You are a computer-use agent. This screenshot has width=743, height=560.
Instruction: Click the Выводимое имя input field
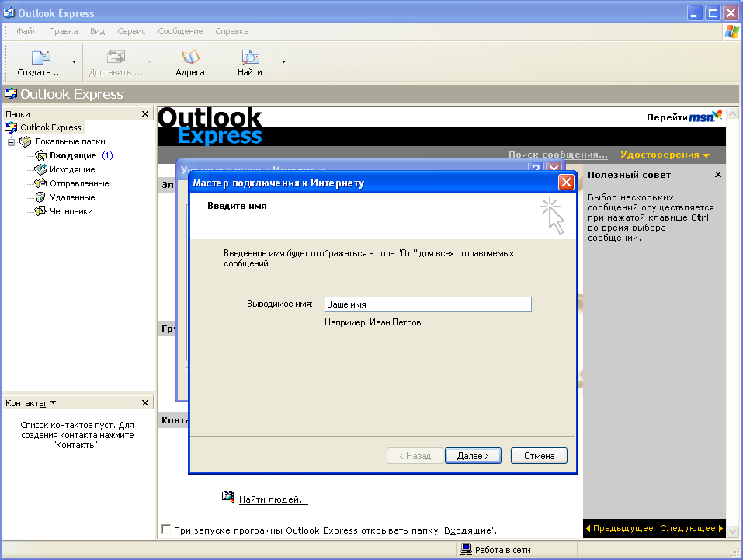click(x=428, y=304)
